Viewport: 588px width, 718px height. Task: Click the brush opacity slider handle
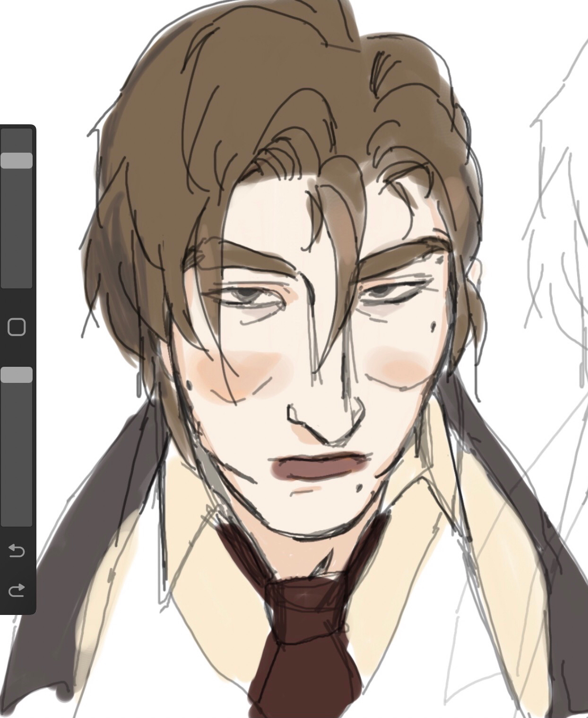pos(17,375)
